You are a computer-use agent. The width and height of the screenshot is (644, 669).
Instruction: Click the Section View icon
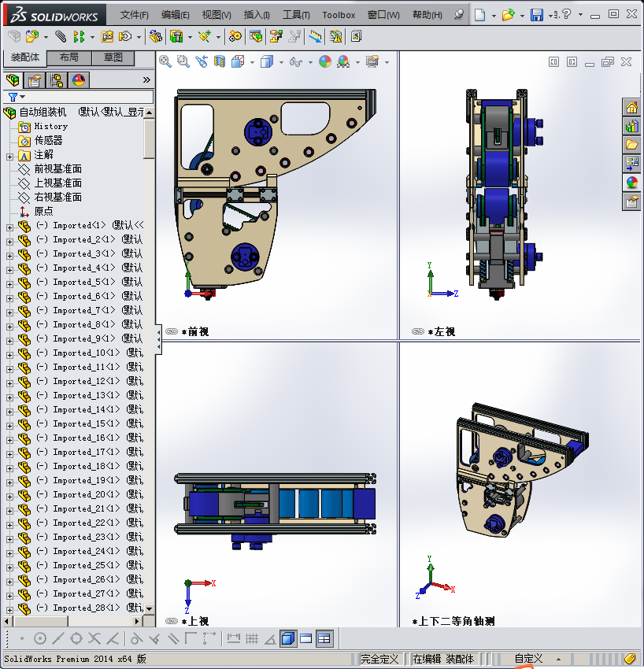click(x=220, y=62)
